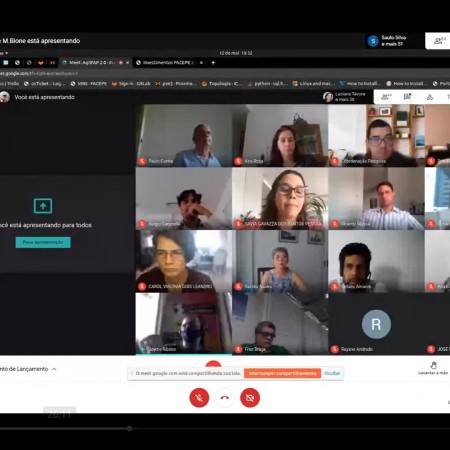Click the present-screen arrow icon
This screenshot has width=450, height=450.
(x=43, y=206)
